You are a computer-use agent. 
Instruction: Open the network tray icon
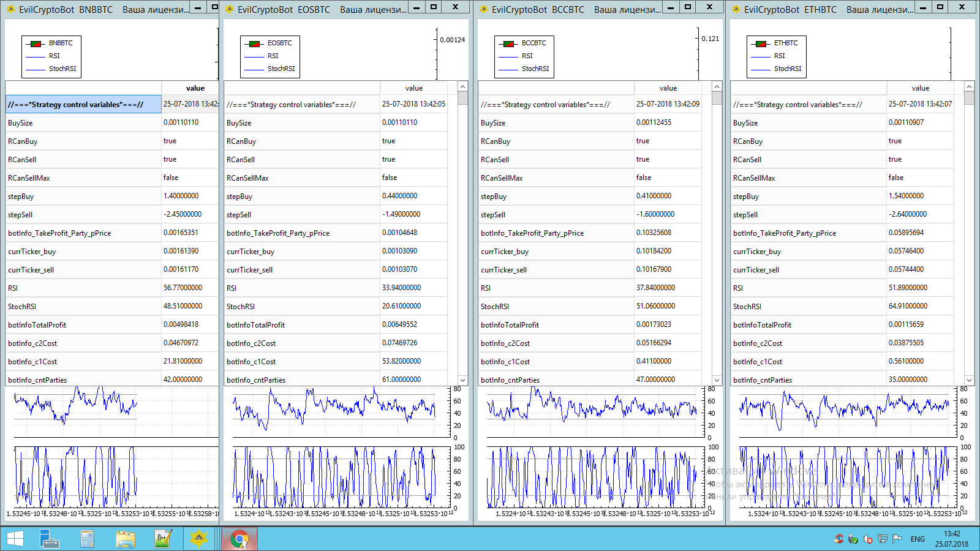click(883, 539)
